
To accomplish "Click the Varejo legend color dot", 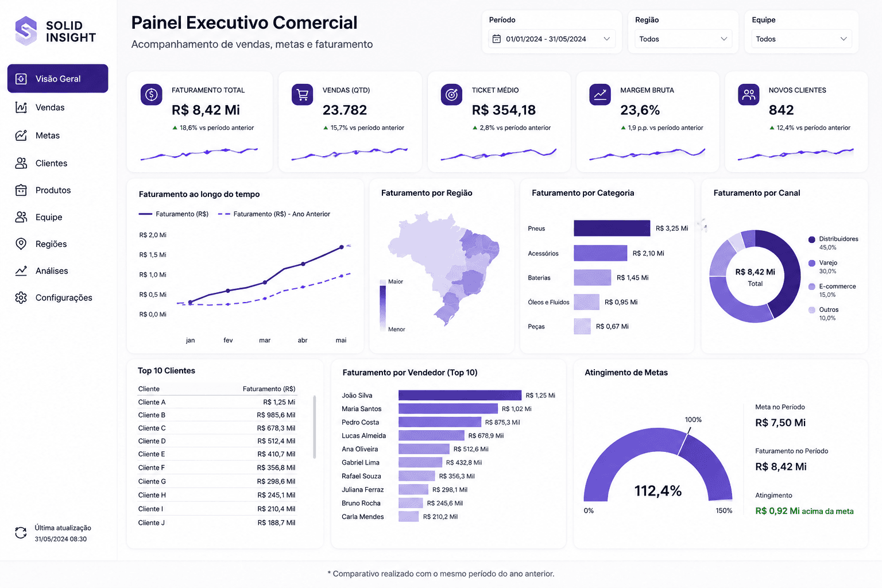I will (x=812, y=263).
